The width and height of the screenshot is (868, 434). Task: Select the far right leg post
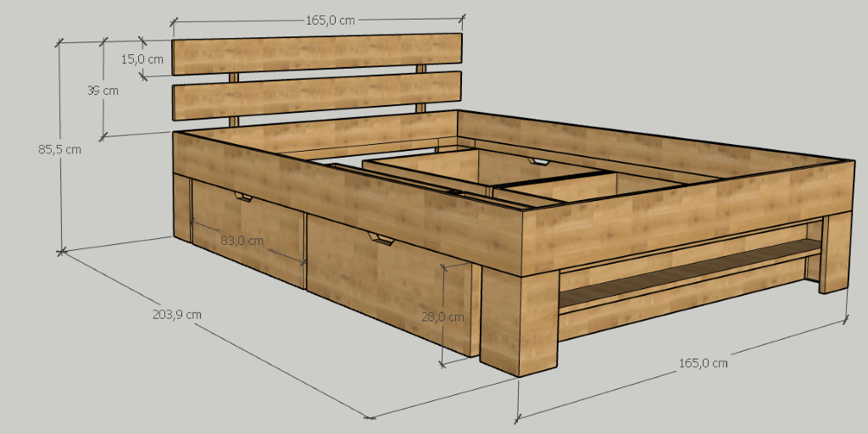(x=835, y=254)
